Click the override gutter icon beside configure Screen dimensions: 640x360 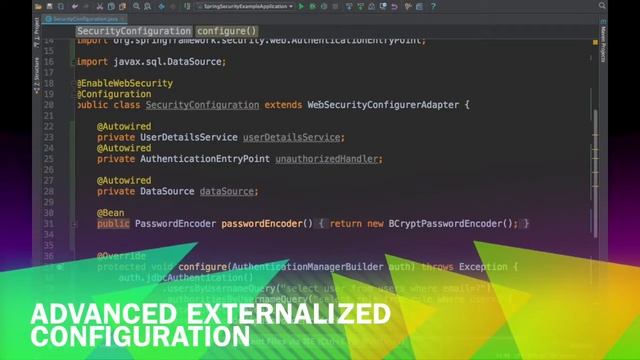point(60,267)
